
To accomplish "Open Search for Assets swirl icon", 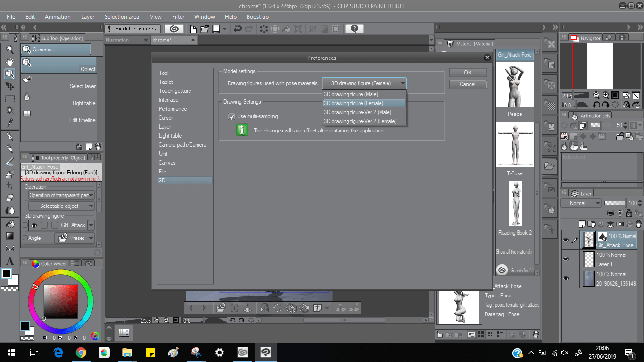I will [x=502, y=270].
